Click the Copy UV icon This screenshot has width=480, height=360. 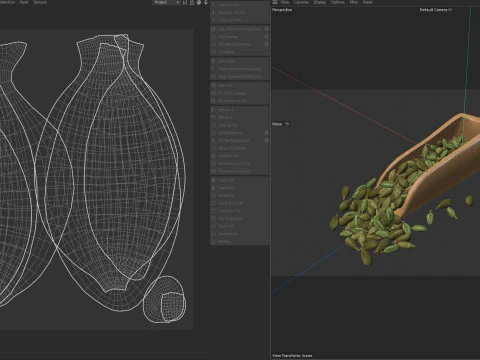[214, 180]
